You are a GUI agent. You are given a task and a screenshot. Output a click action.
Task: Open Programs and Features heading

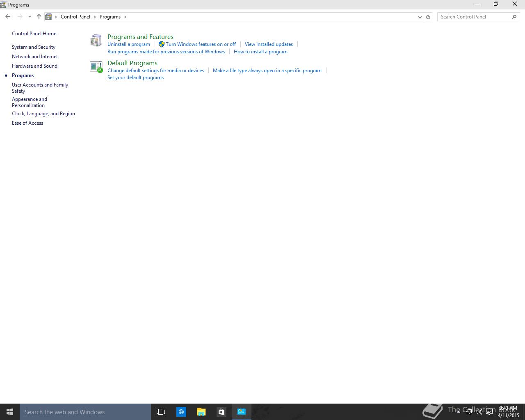point(140,37)
